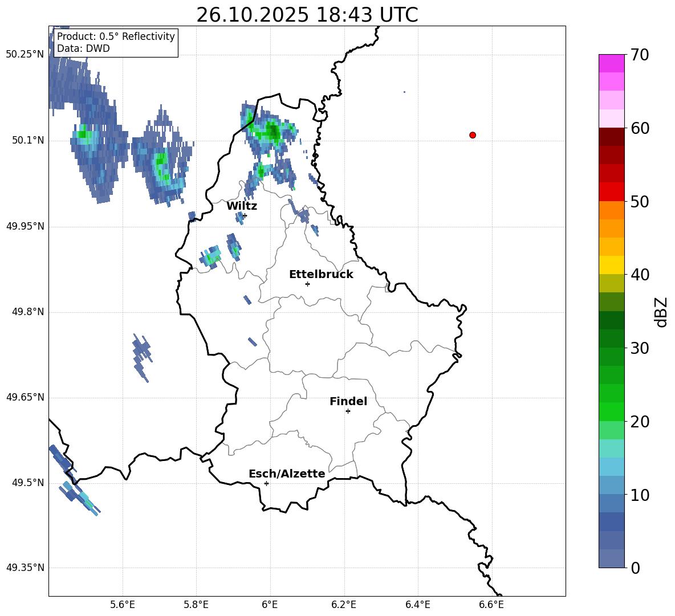The image size is (675, 616).
Task: Click the colorbar tick label 20
Action: (640, 422)
